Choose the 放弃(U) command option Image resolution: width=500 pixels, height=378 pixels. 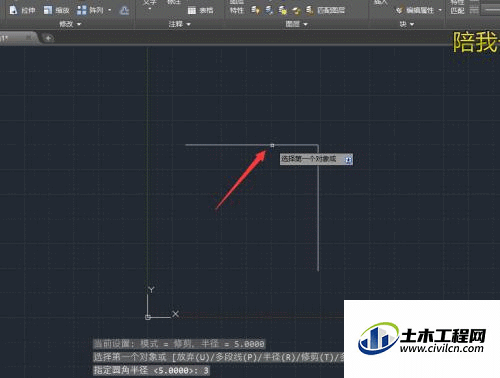coord(192,357)
